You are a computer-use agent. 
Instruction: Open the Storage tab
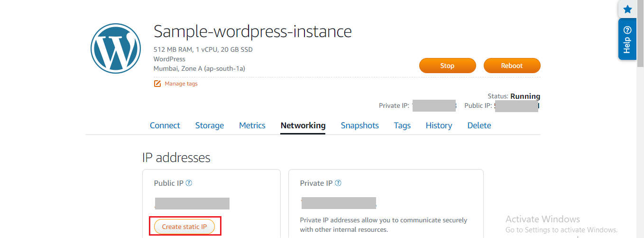(209, 125)
